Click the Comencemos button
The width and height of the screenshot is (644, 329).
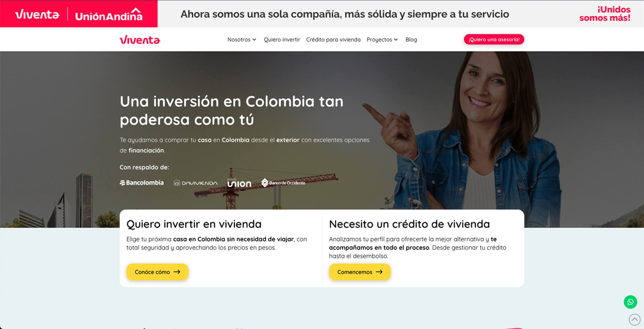[360, 272]
